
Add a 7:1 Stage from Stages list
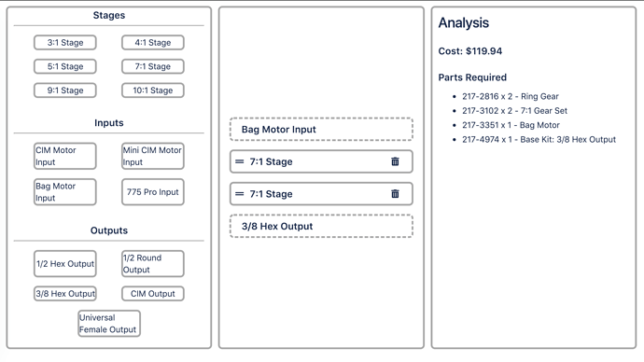153,66
